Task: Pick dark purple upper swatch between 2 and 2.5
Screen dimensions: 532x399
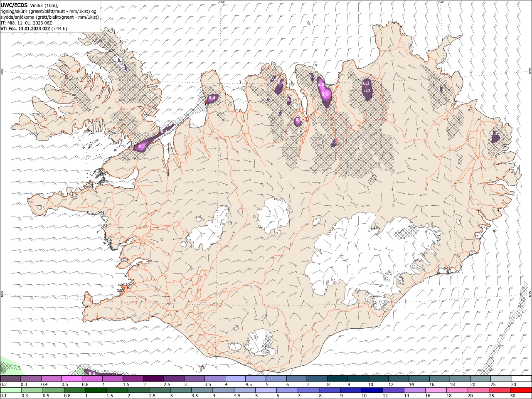Action: click(153, 379)
